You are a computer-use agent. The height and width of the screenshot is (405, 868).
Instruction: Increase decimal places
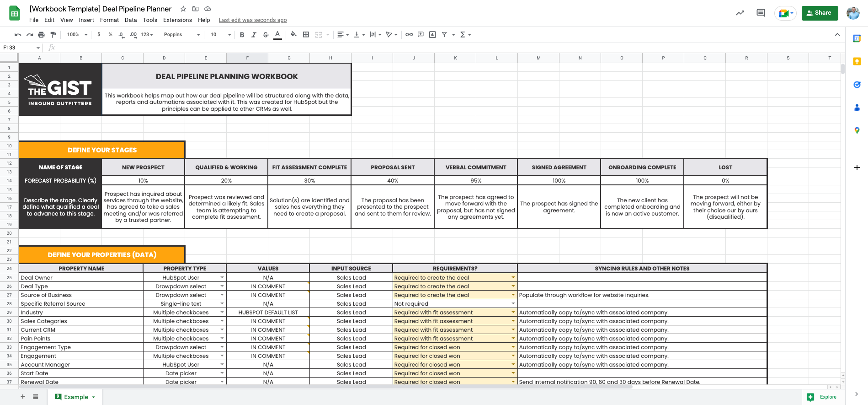133,35
